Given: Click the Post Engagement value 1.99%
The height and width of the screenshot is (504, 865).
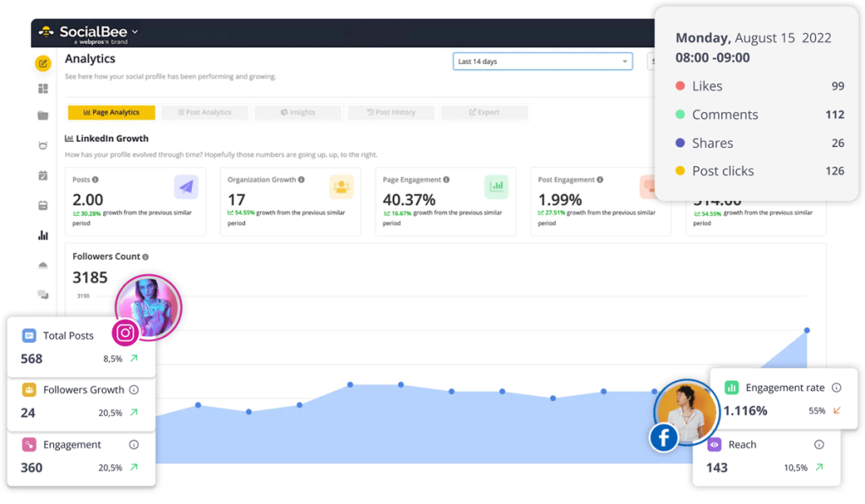Looking at the screenshot, I should (560, 199).
